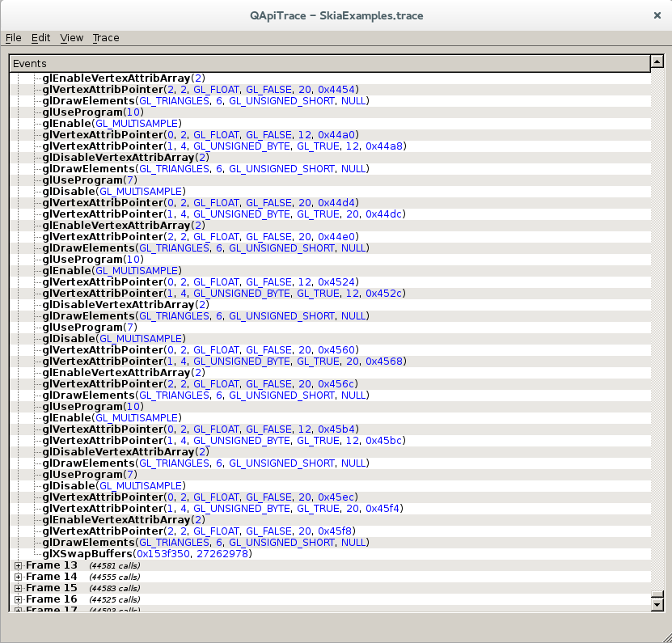Select glVertexAttribPointer call with pointer 0x45b4

[201, 429]
